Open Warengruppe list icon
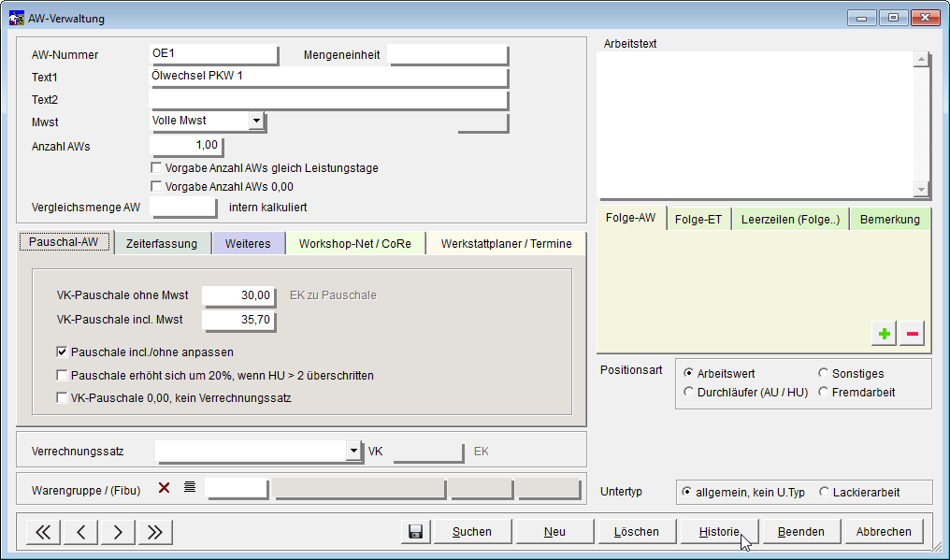This screenshot has height=560, width=950. pos(190,487)
